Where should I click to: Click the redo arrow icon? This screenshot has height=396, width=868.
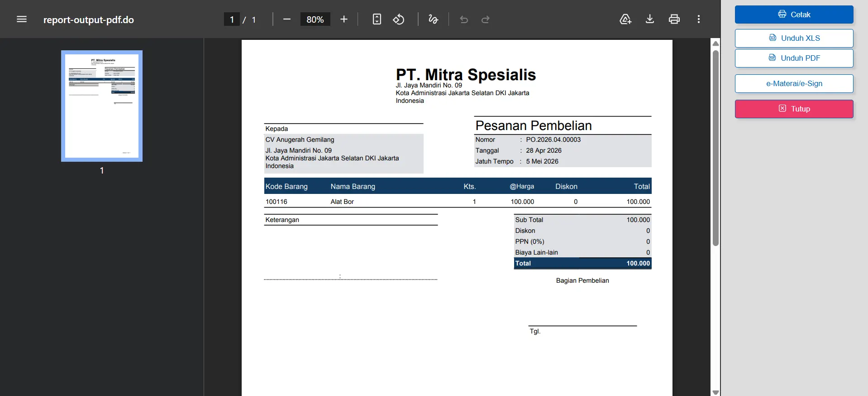pos(486,19)
